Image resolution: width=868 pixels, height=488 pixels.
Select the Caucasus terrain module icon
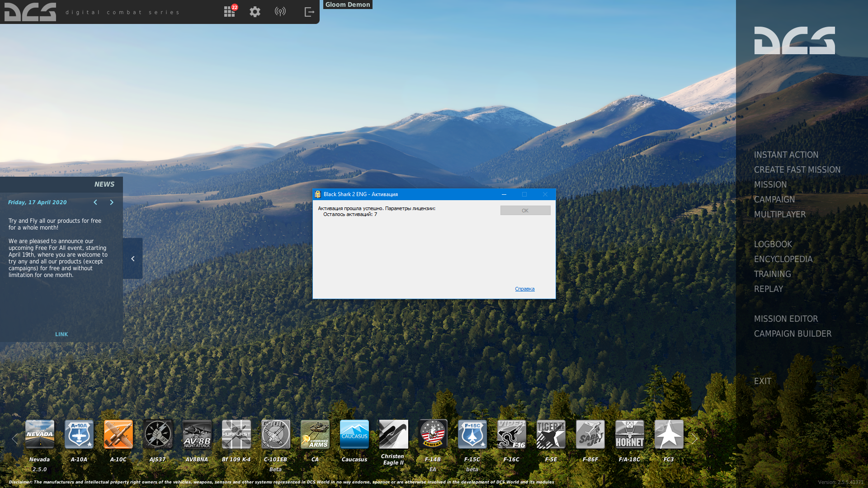coord(354,434)
